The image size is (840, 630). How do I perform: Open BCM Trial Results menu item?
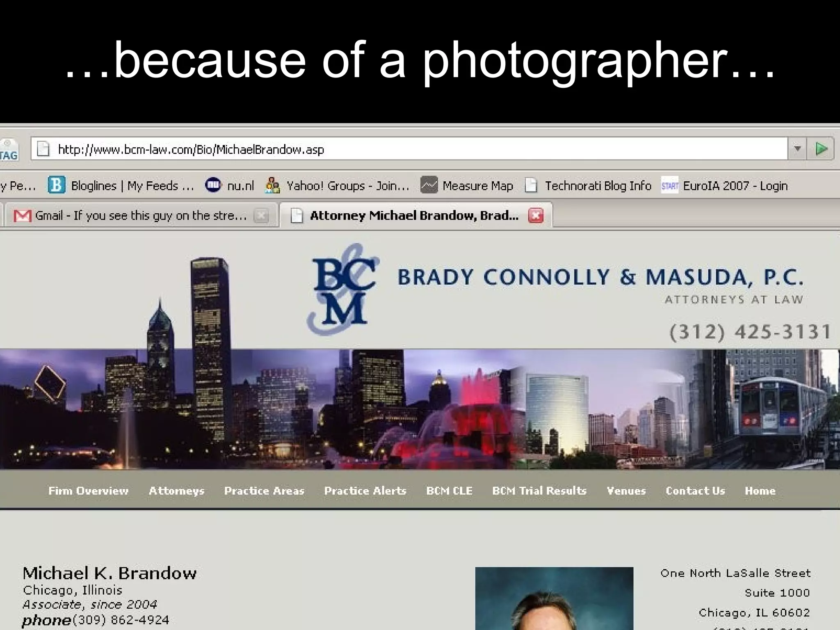[539, 491]
